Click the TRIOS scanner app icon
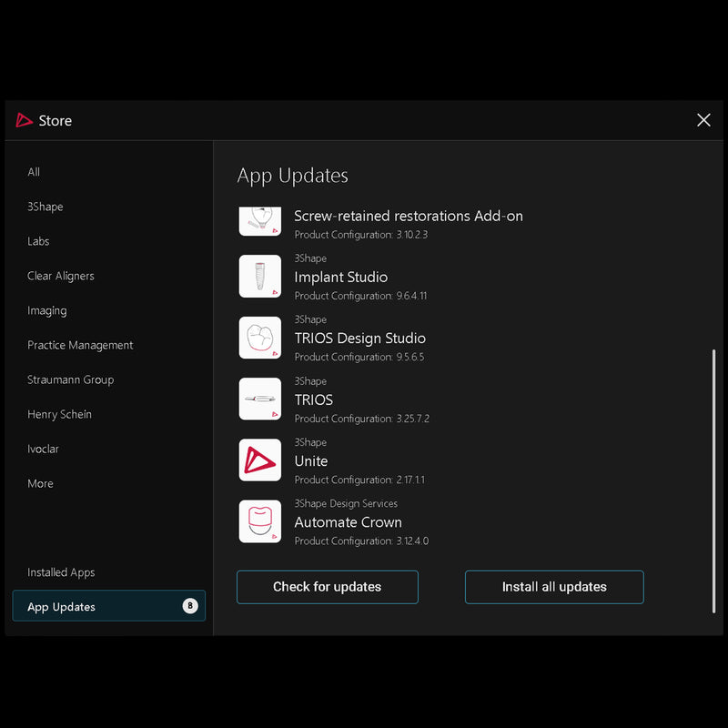 coord(259,399)
